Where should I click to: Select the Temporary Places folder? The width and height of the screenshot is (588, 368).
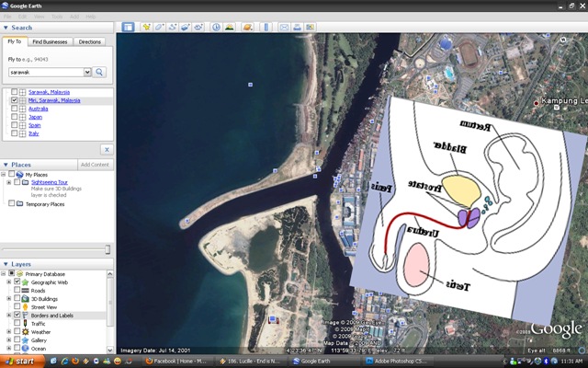(45, 204)
